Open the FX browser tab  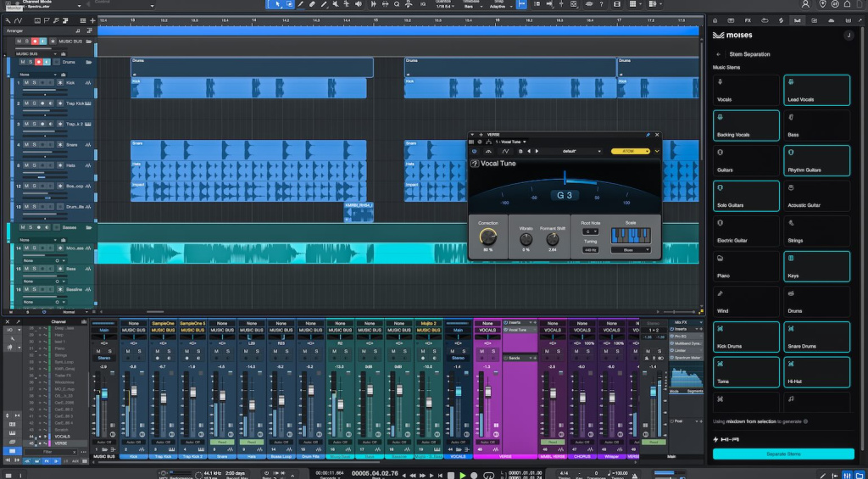pos(748,20)
